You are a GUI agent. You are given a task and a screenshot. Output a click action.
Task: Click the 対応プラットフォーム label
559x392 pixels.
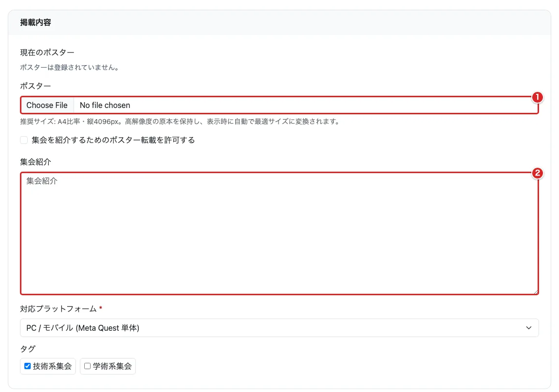[58, 309]
